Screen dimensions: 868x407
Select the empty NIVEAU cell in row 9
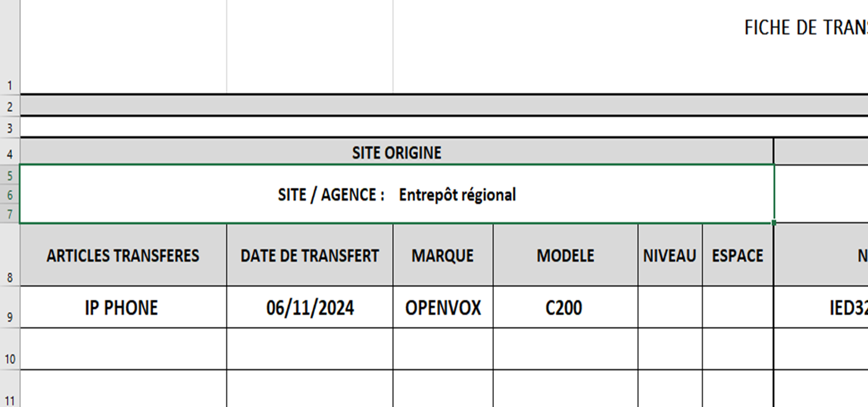[669, 307]
